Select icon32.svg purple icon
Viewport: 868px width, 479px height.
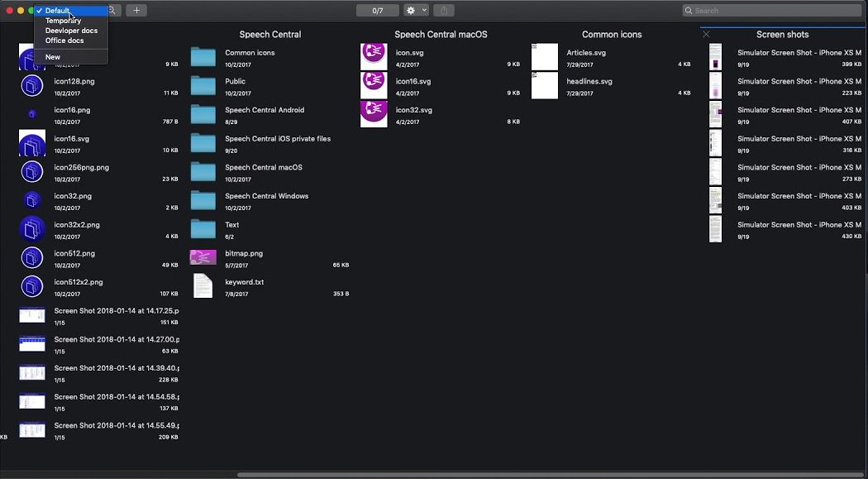pyautogui.click(x=374, y=114)
